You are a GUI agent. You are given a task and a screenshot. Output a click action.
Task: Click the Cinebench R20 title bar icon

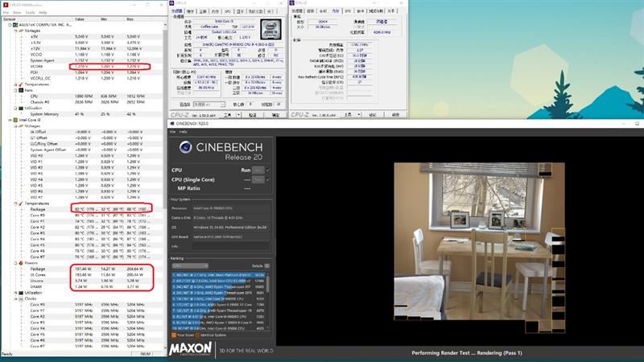pos(172,123)
